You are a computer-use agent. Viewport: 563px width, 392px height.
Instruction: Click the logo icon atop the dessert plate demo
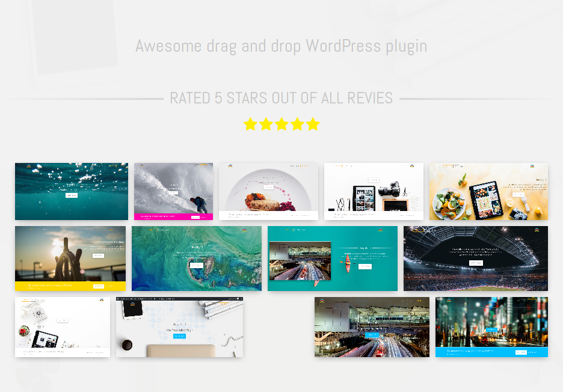[x=230, y=165]
